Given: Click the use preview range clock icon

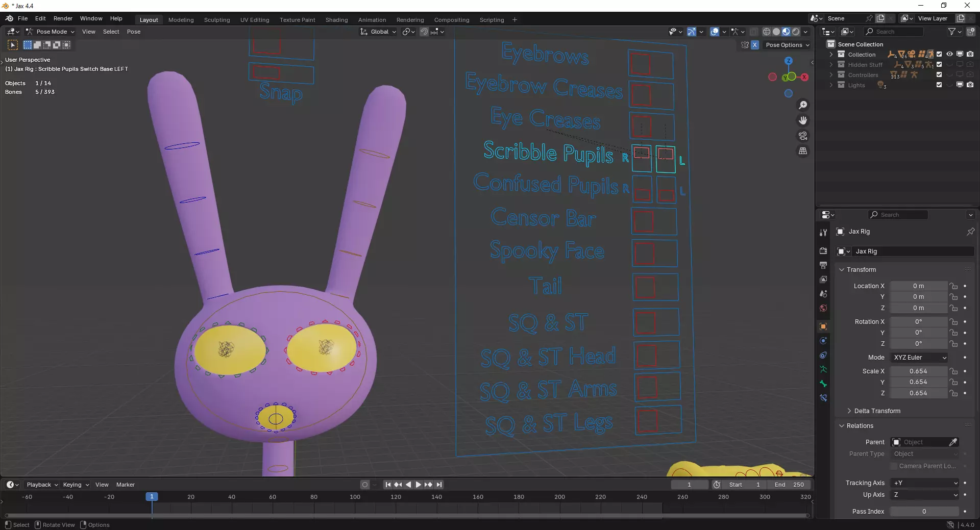Looking at the screenshot, I should 717,485.
